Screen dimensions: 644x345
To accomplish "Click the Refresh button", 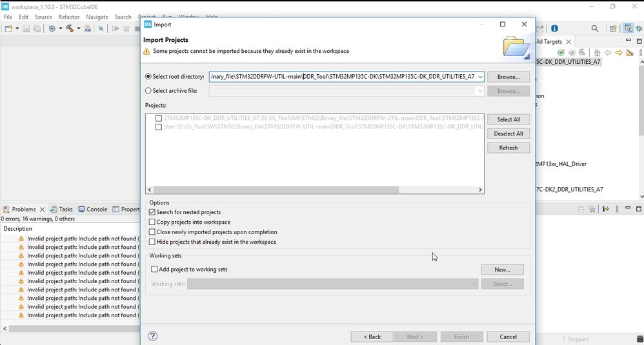I will pos(508,148).
